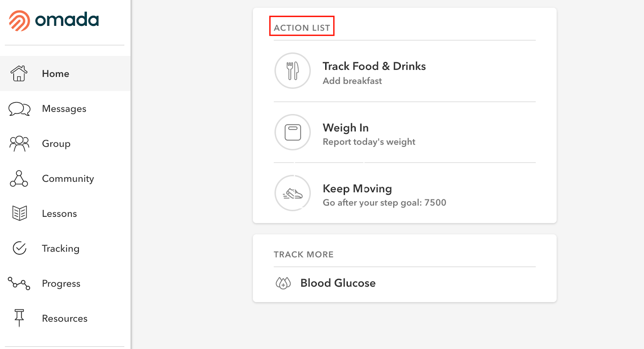Screen dimensions: 644x349
Task: Click the Resources pushpin icon
Action: pyautogui.click(x=19, y=318)
